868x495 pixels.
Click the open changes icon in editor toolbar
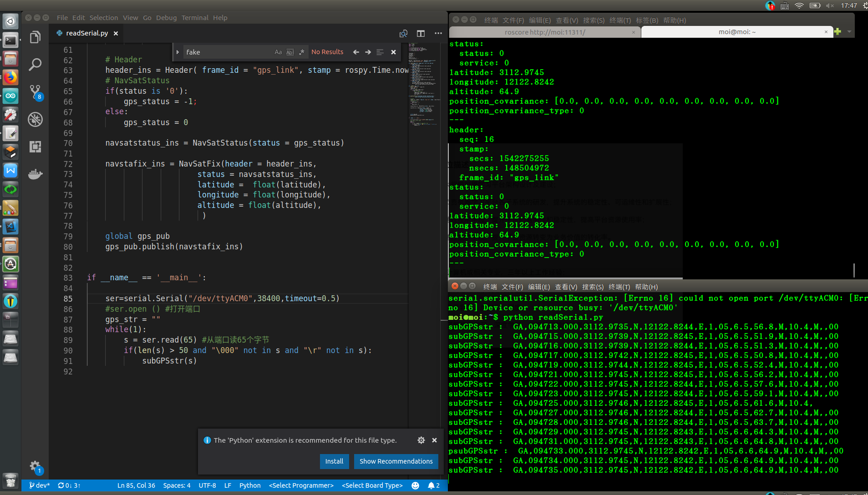[x=403, y=34]
